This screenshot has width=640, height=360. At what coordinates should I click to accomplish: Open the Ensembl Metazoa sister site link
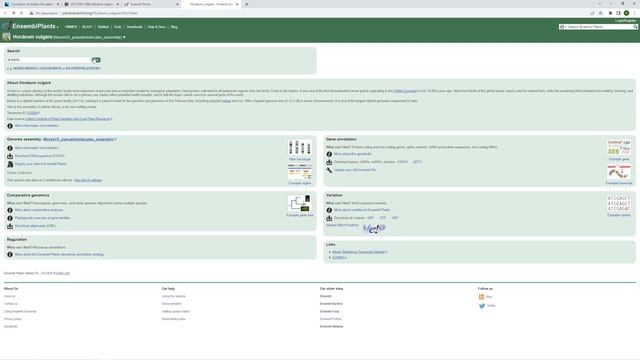(x=331, y=327)
